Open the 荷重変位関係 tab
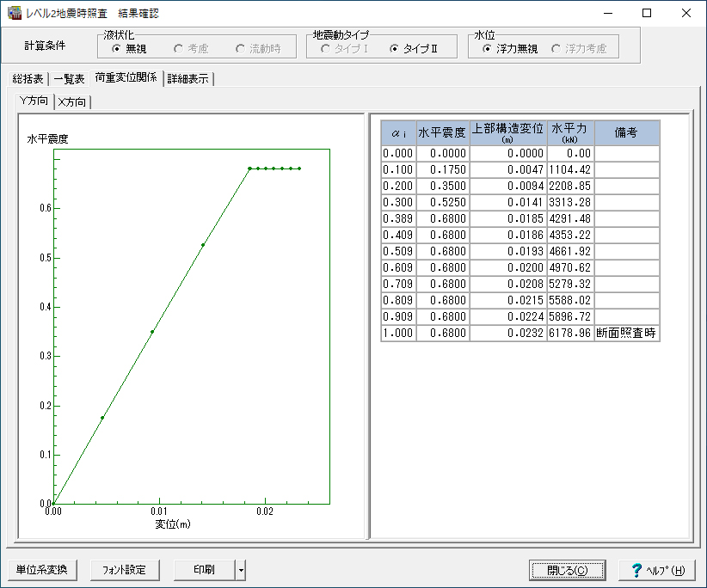Viewport: 707px width, 588px height. (126, 77)
